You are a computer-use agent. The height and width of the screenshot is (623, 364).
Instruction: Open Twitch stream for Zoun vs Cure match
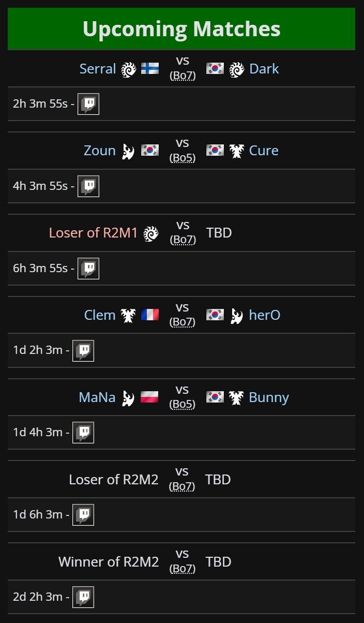88,186
